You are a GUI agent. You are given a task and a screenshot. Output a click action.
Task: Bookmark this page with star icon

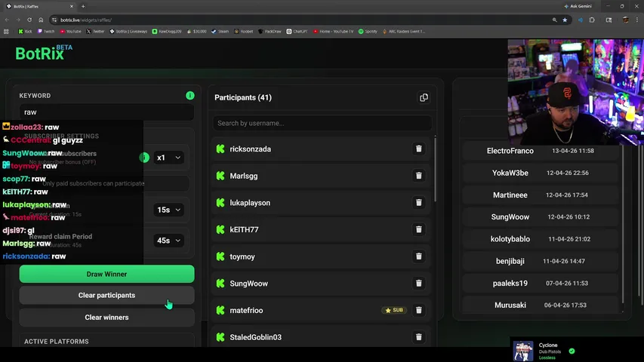pos(565,20)
